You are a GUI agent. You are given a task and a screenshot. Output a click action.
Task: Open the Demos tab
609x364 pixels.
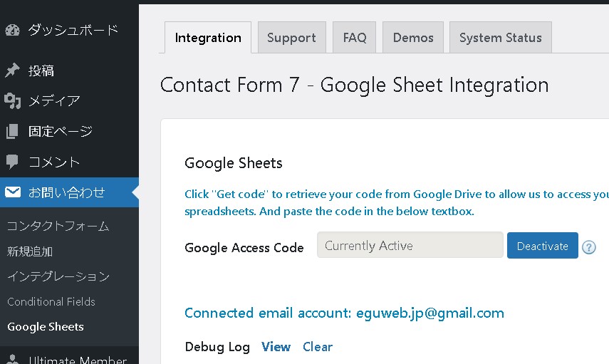tap(413, 38)
